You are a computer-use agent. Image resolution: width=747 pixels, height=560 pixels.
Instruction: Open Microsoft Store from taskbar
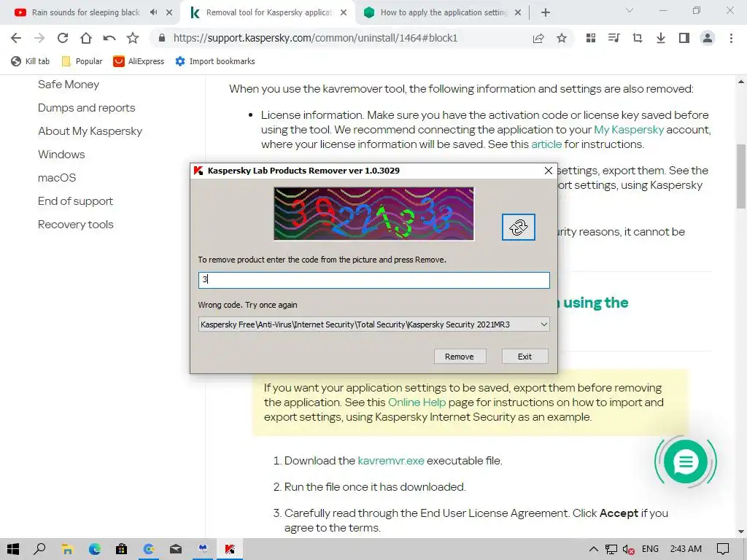(x=122, y=549)
